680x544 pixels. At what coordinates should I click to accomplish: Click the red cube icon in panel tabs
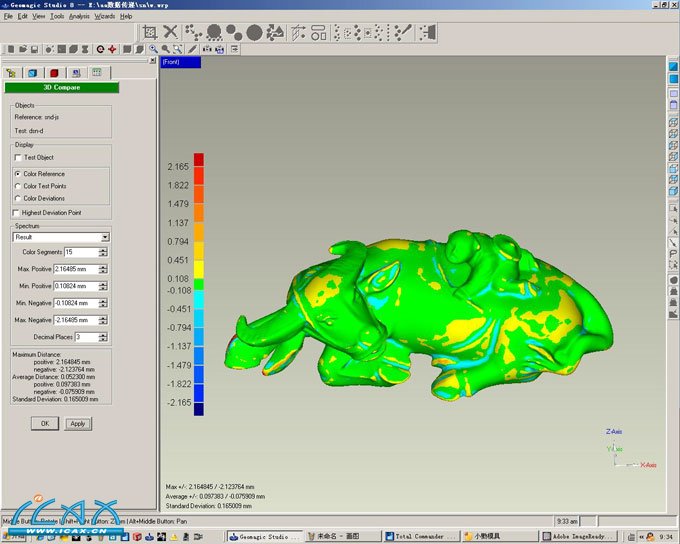[54, 73]
